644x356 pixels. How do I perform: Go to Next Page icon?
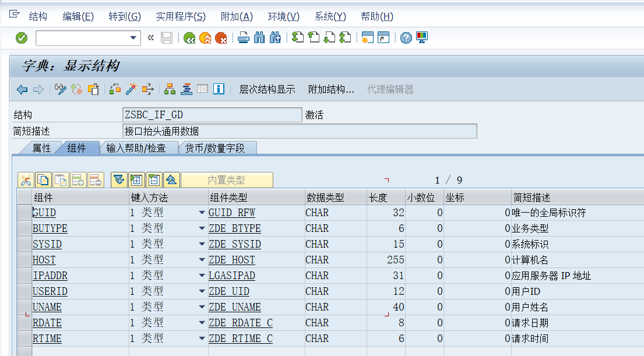coord(329,38)
